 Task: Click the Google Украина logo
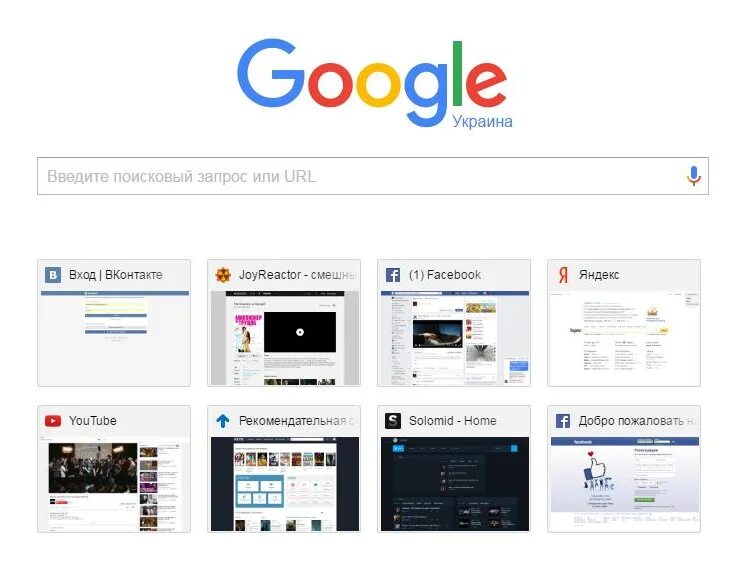[x=374, y=84]
